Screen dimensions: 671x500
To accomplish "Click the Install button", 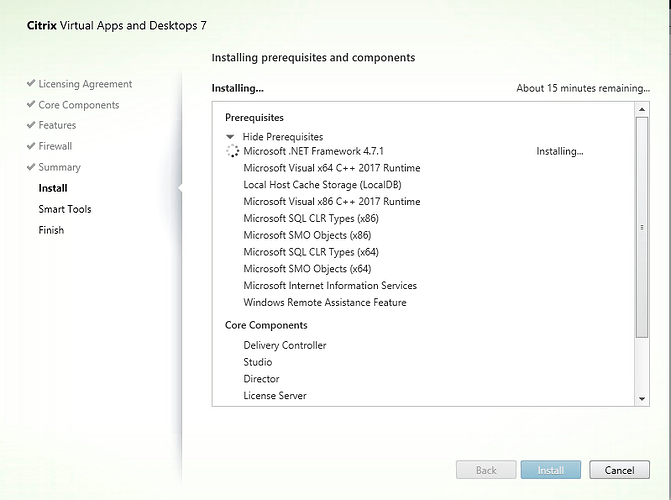I will (x=550, y=470).
